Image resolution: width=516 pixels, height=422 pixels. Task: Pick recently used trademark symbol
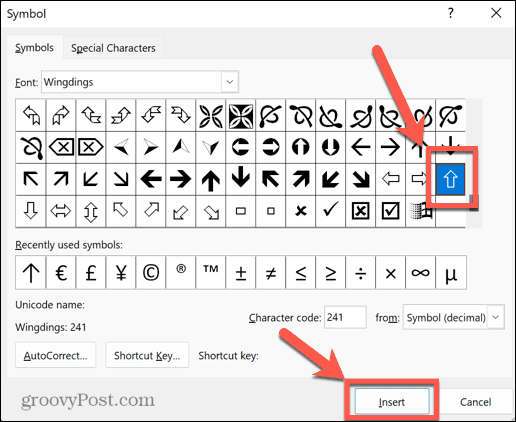[x=210, y=273]
